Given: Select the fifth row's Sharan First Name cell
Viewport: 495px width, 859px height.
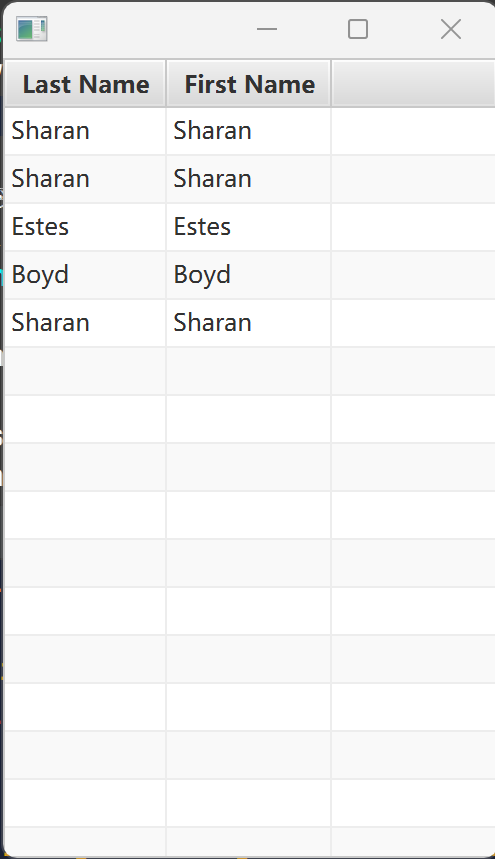Looking at the screenshot, I should click(x=249, y=323).
